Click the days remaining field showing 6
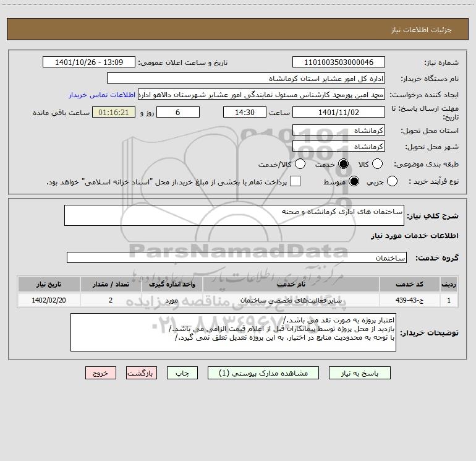The height and width of the screenshot is (461, 476). coord(178,112)
